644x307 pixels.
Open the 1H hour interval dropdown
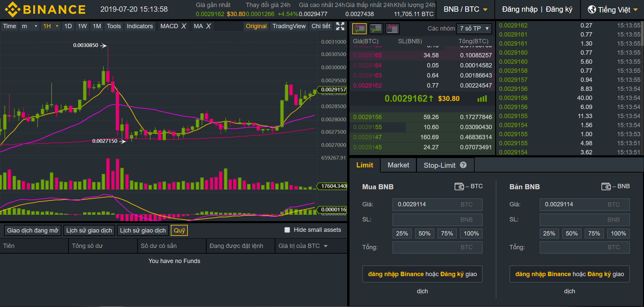(x=50, y=26)
